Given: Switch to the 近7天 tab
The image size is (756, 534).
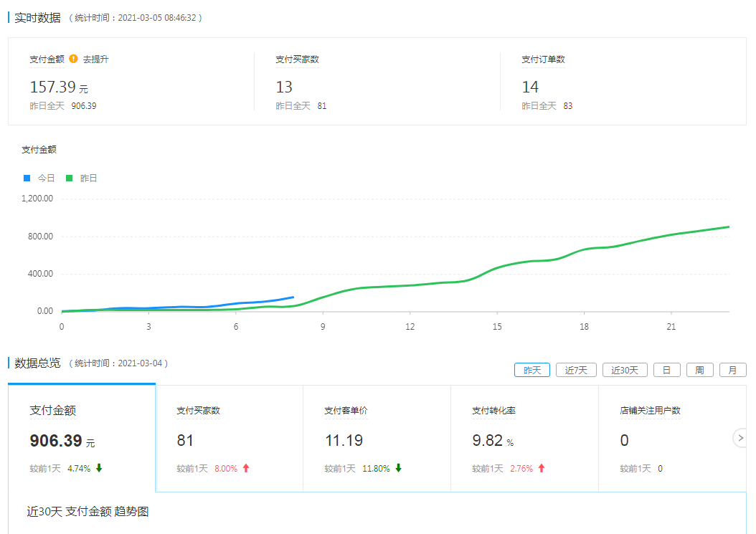Looking at the screenshot, I should (576, 371).
